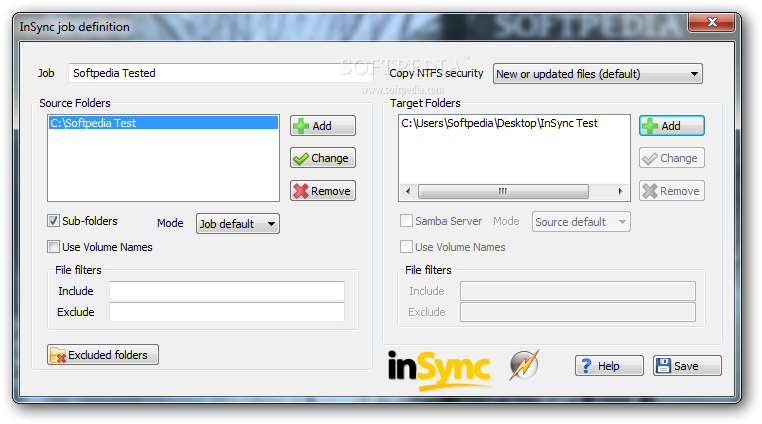Viewport: 762px width, 424px height.
Task: Click the disabled Change button for Target Folders
Action: (672, 158)
